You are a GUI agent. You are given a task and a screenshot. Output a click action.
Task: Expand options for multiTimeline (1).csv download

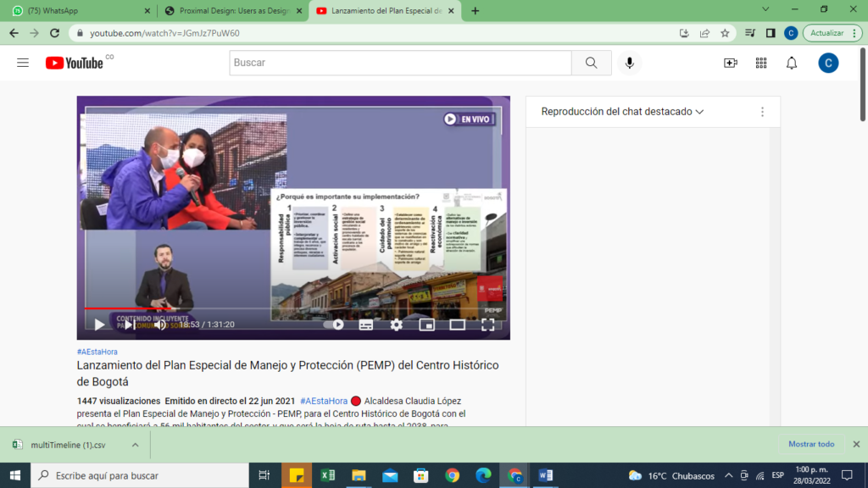[135, 444]
